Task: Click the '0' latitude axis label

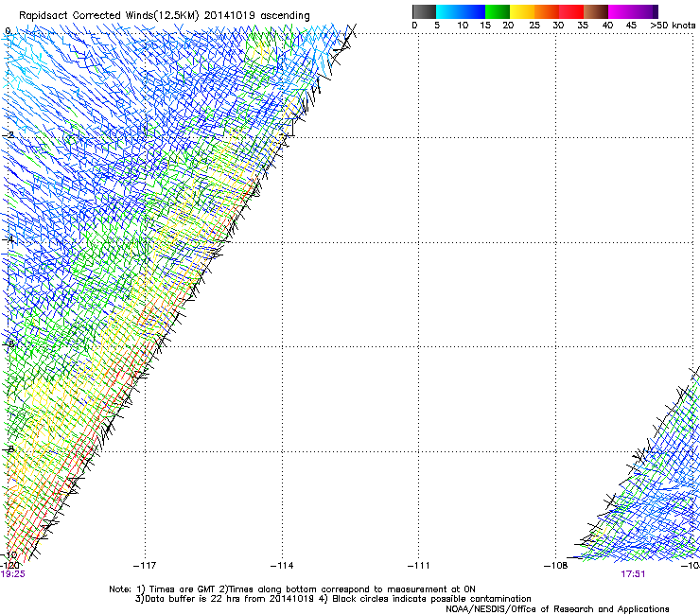Action: tap(8, 31)
